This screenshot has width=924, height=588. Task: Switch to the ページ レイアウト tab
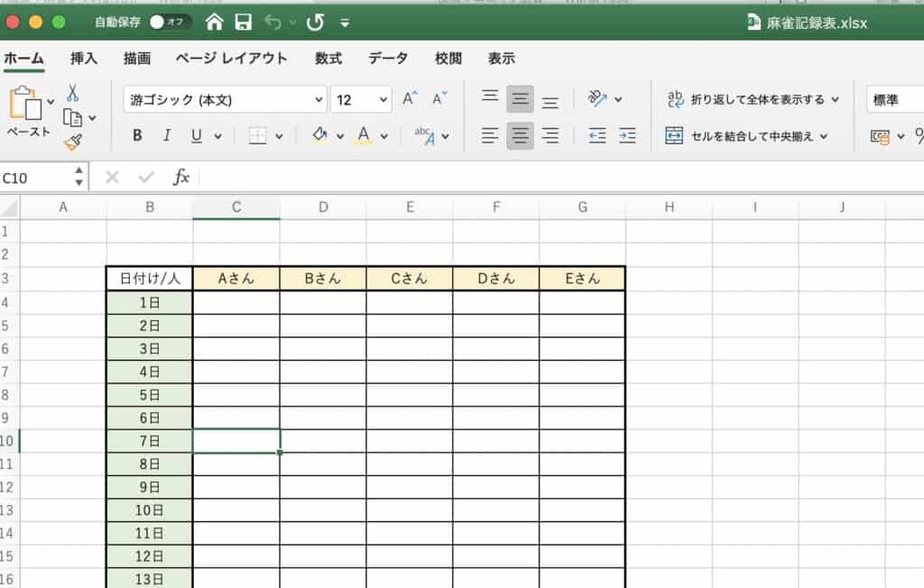[232, 59]
